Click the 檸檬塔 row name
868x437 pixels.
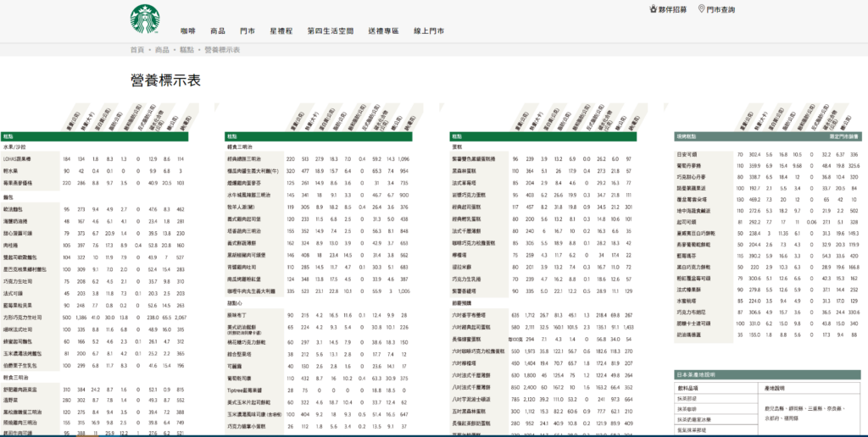click(460, 255)
